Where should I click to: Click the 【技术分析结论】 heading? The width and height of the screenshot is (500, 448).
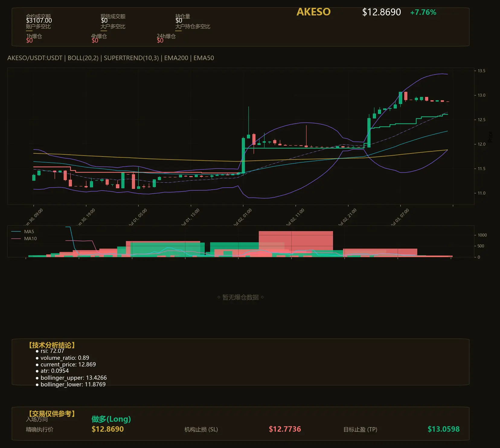[x=52, y=345]
